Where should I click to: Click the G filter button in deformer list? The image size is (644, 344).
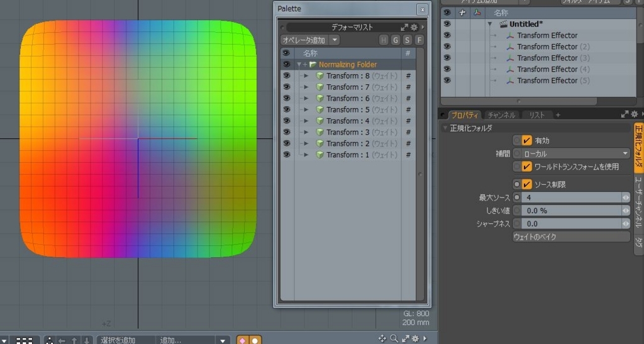(x=396, y=40)
